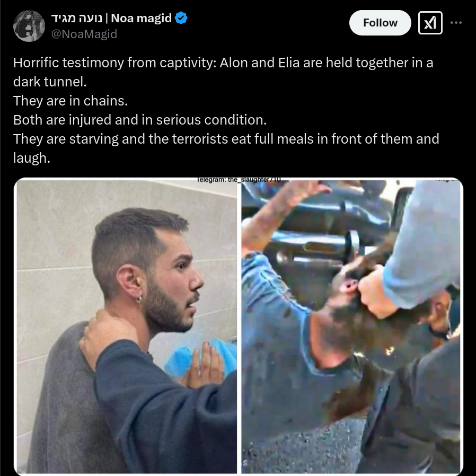Click the 'Both are injured' sentence

pyautogui.click(x=140, y=120)
